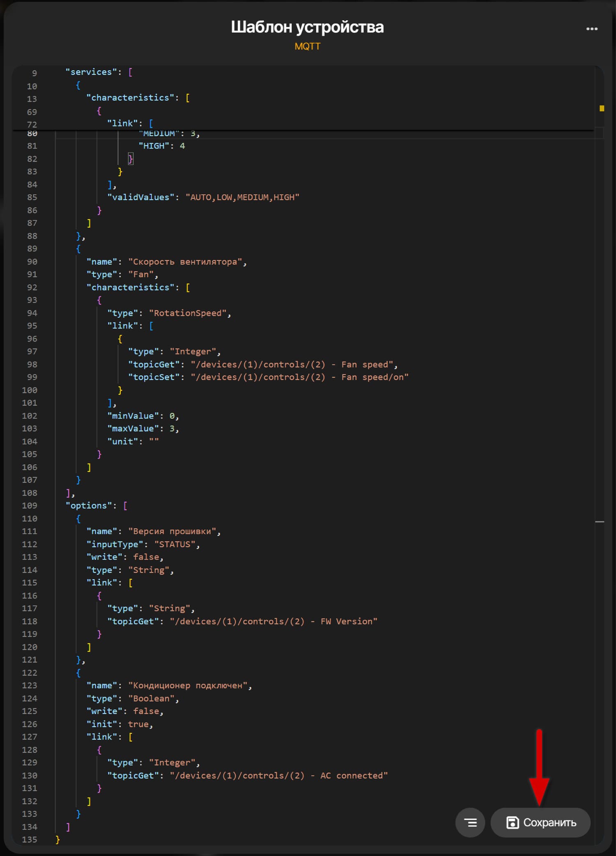Screen dimensions: 616x856
Task: Select line number 109 in the gutter
Action: pos(30,505)
